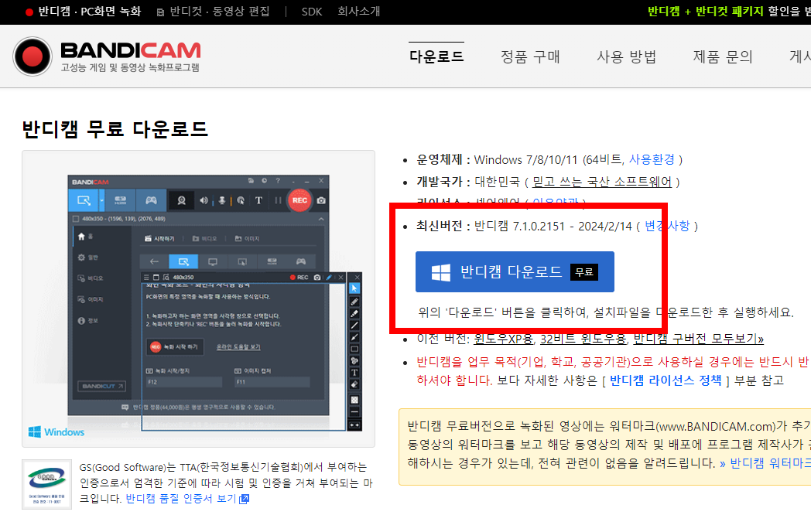Collapse the 480x350 region info panel
Viewport: 811px width, 532px height.
tap(320, 218)
